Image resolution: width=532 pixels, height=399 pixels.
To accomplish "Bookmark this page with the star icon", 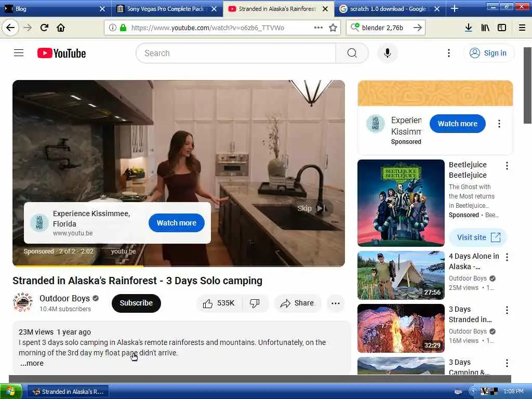I will click(333, 28).
